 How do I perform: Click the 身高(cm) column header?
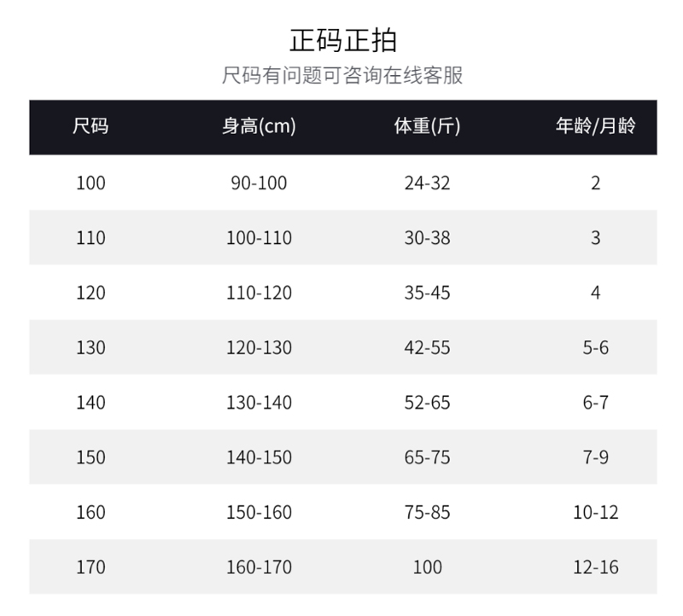(x=259, y=127)
